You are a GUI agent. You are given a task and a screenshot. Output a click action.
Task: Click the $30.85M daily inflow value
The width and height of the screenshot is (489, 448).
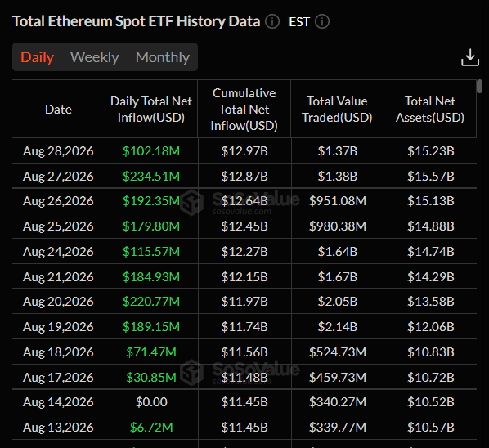[151, 377]
